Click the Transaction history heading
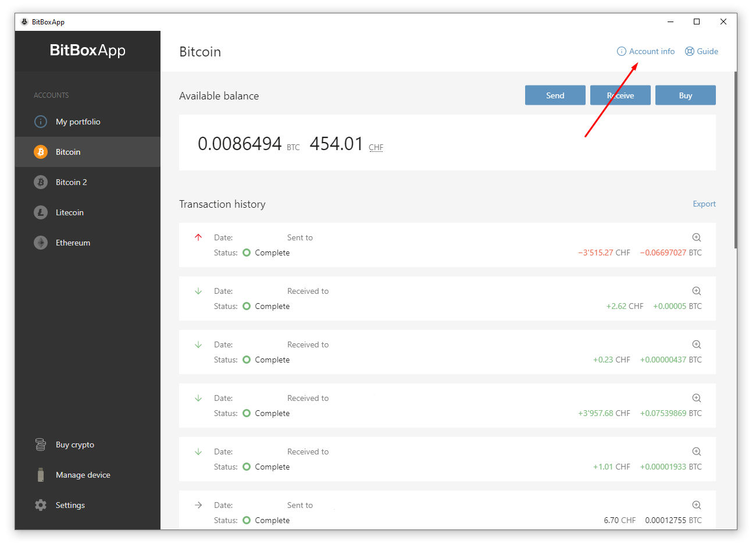This screenshot has width=756, height=551. pyautogui.click(x=222, y=204)
